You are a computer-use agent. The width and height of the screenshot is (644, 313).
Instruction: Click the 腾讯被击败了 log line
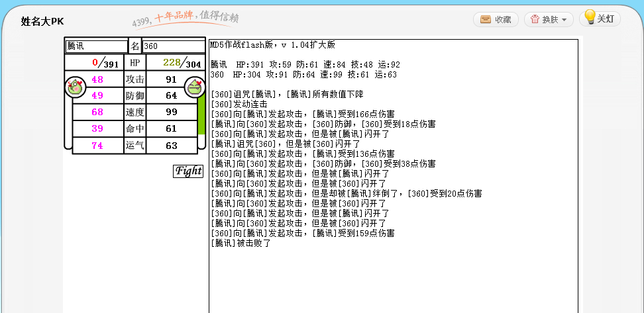(241, 243)
